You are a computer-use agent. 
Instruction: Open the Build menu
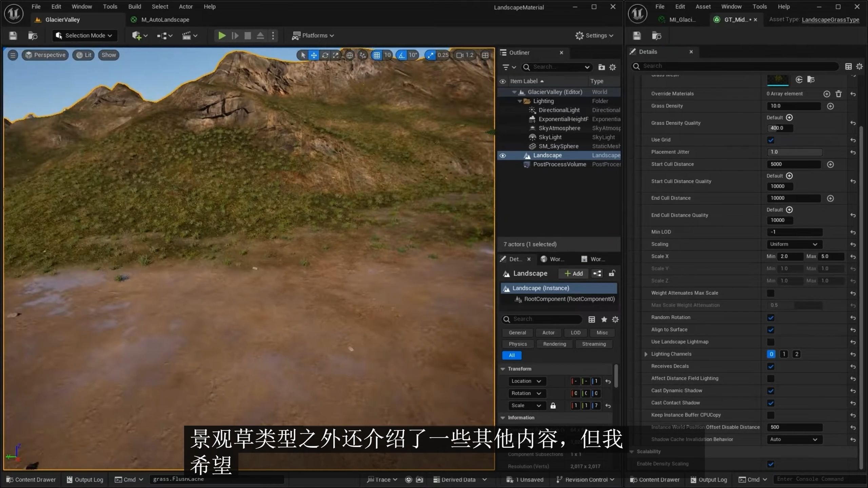pyautogui.click(x=134, y=6)
